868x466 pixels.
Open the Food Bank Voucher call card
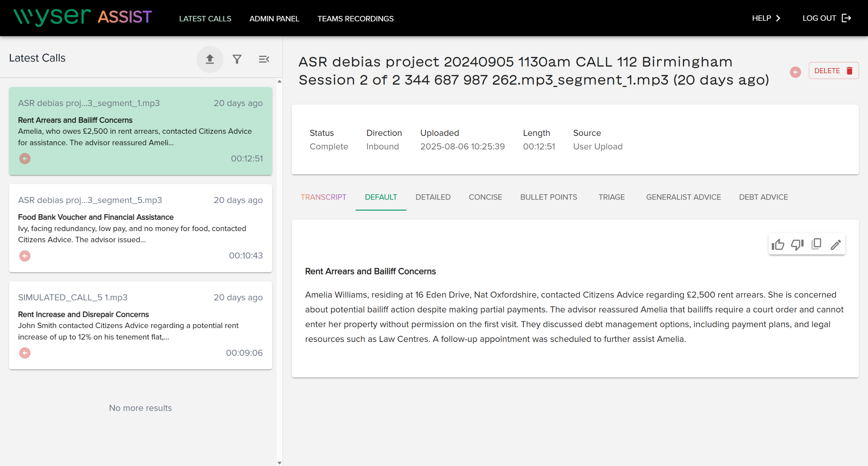click(x=140, y=228)
